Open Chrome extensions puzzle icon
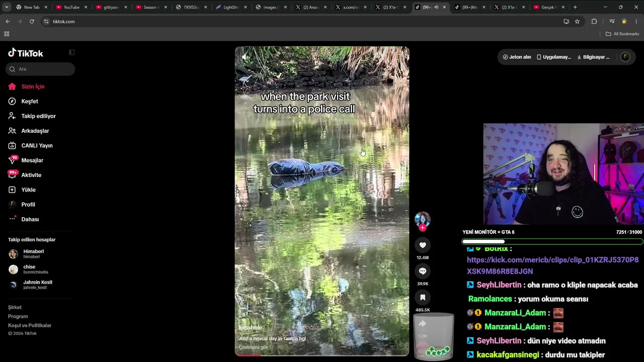 [x=594, y=22]
